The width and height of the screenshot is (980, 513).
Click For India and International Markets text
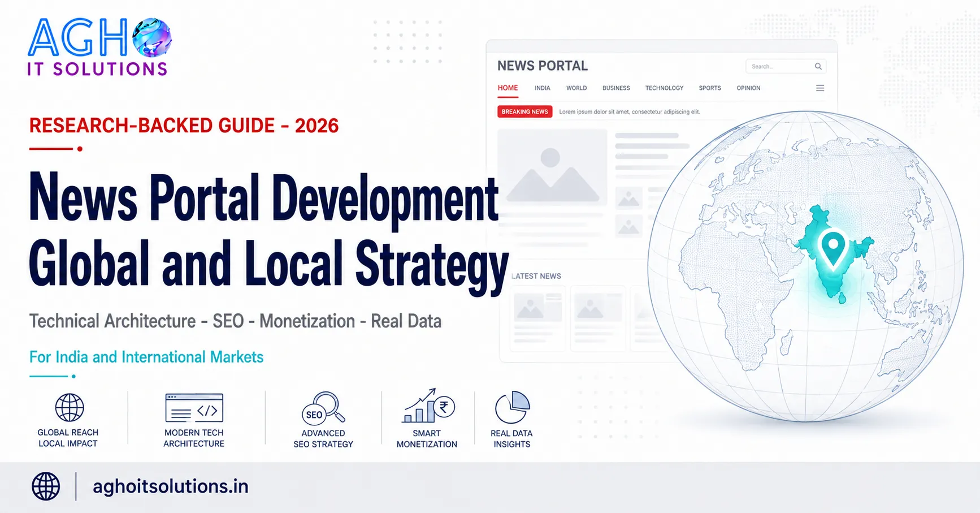146,357
